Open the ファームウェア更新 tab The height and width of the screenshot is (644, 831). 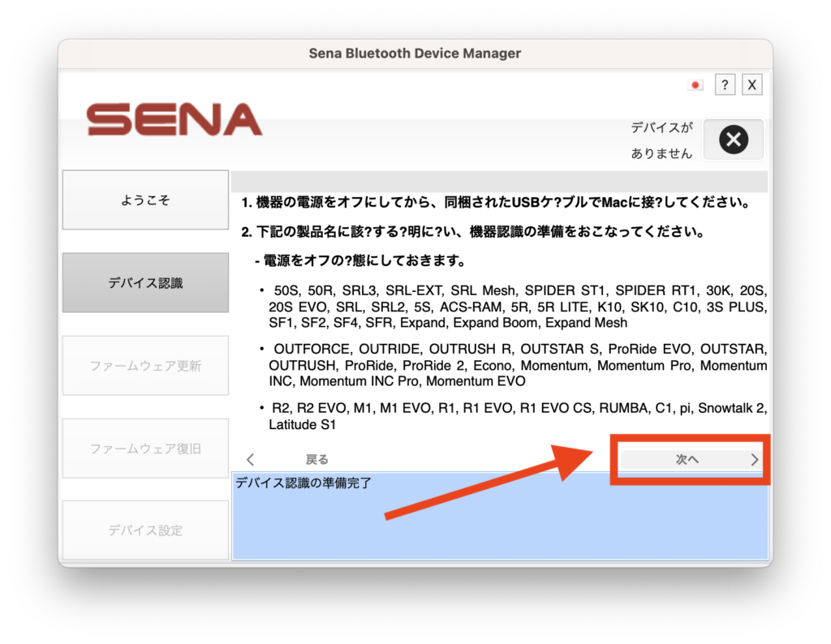pos(146,366)
